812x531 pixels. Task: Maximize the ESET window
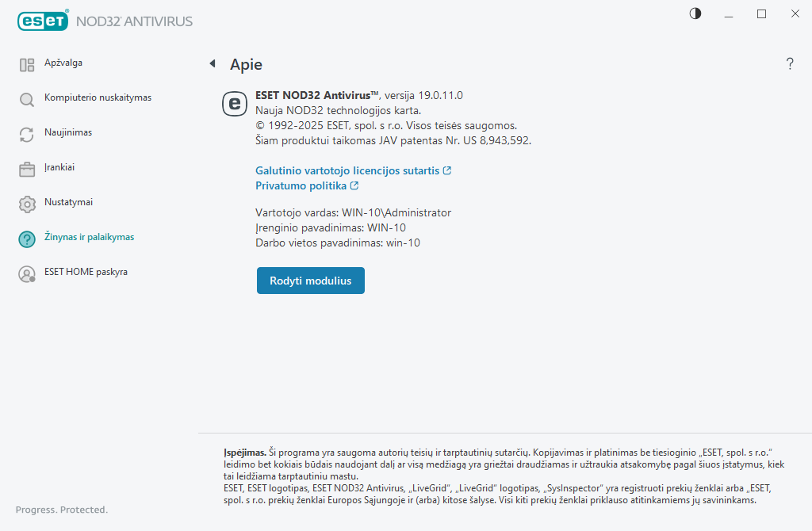(761, 13)
